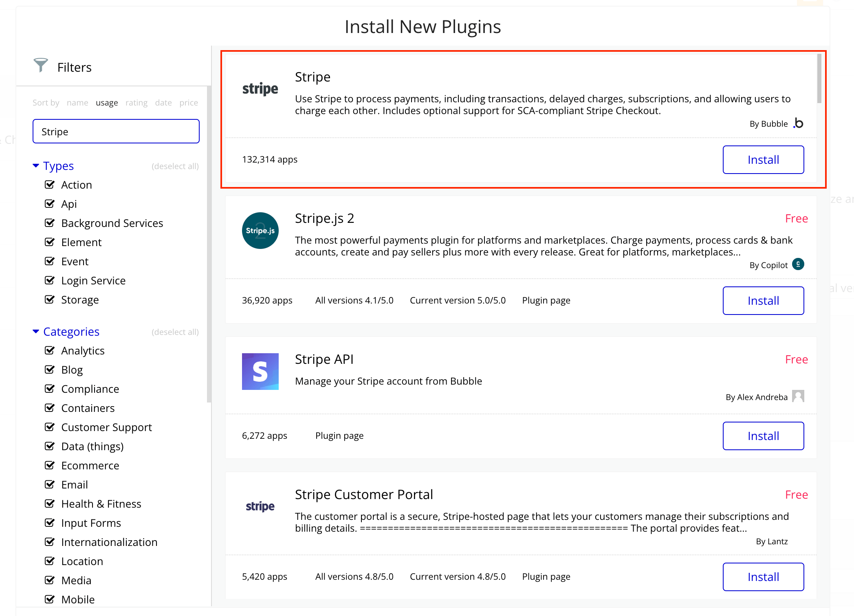This screenshot has height=616, width=854.
Task: Uncheck the Compliance category
Action: click(50, 389)
